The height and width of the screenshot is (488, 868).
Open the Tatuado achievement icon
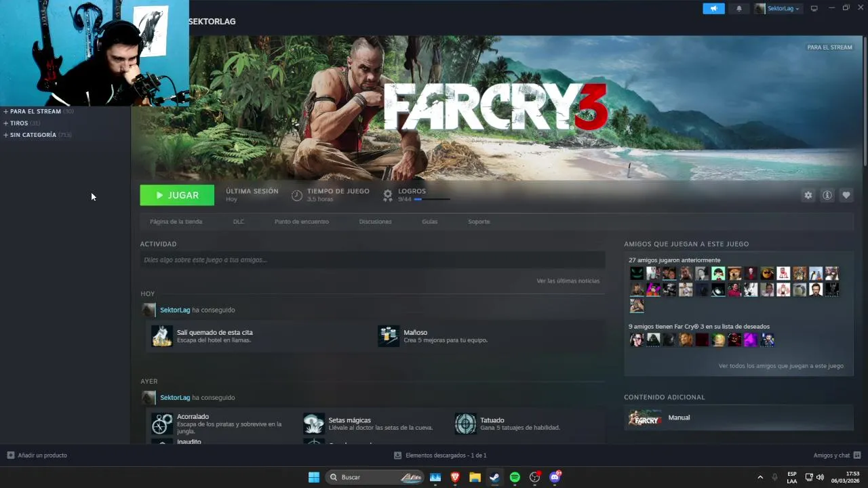(x=466, y=424)
